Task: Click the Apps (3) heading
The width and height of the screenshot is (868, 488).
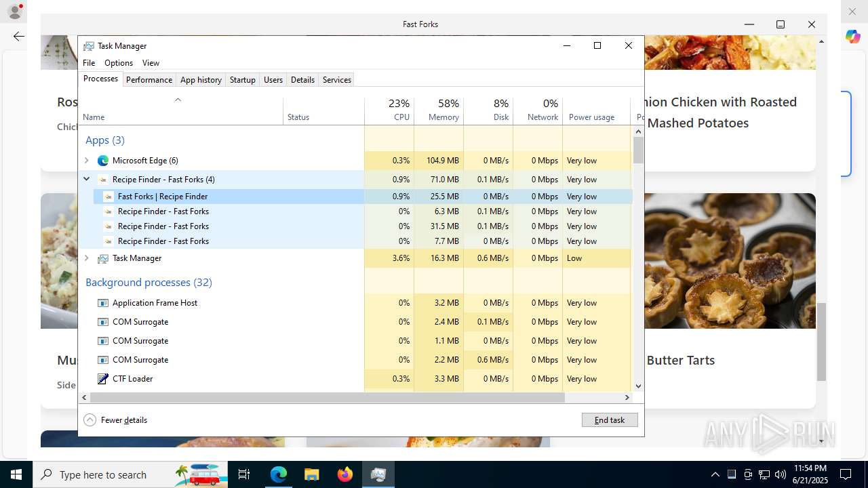Action: 105,140
